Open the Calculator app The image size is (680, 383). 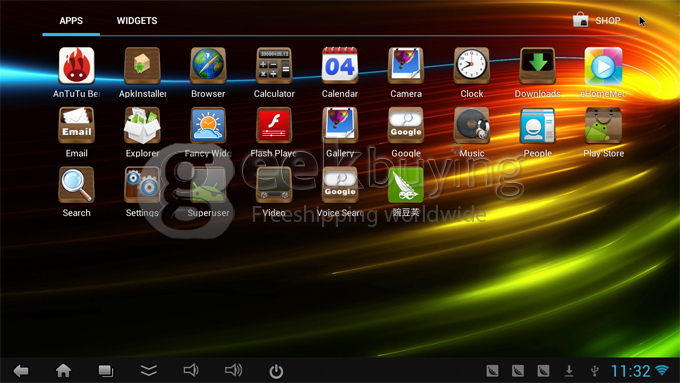click(x=274, y=66)
